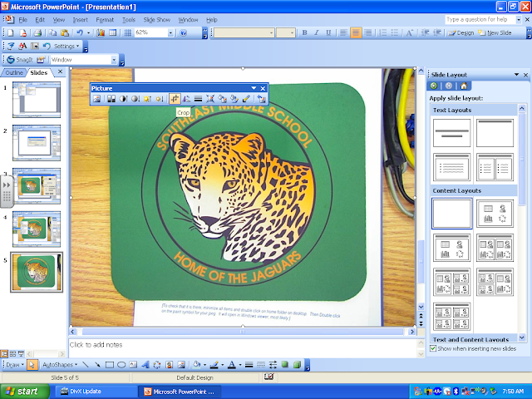Image resolution: width=532 pixels, height=399 pixels.
Task: Create a new blank presentation
Action: [x=11, y=33]
